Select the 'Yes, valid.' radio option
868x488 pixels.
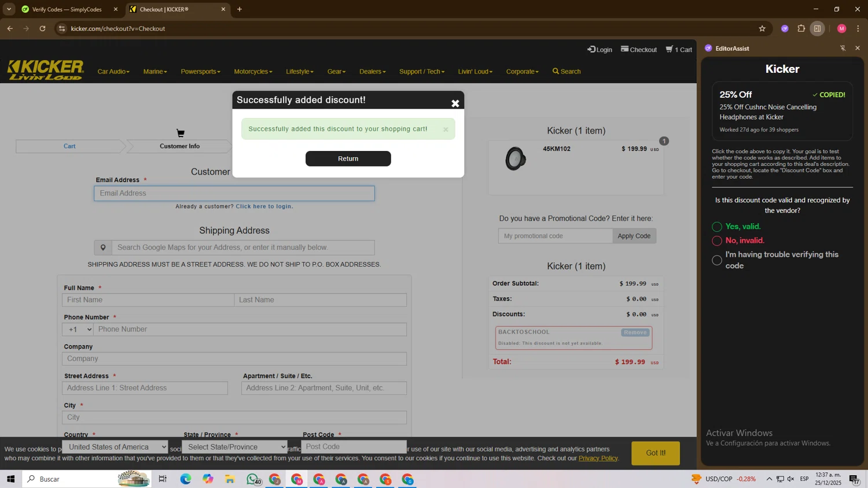[x=717, y=227]
